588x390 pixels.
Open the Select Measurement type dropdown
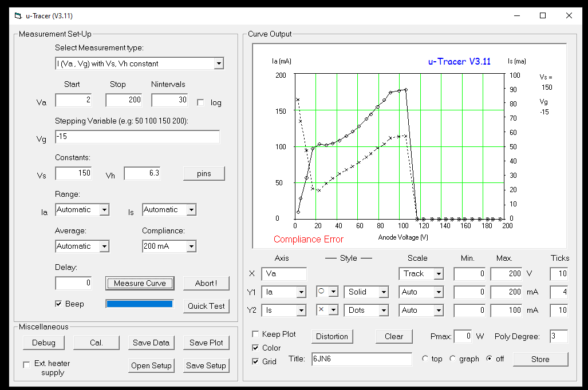(x=219, y=63)
